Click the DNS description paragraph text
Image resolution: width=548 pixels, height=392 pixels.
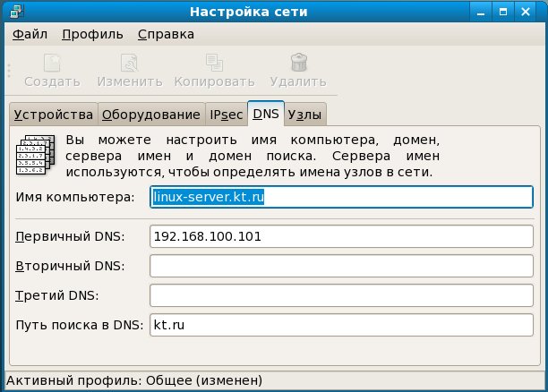click(x=253, y=156)
